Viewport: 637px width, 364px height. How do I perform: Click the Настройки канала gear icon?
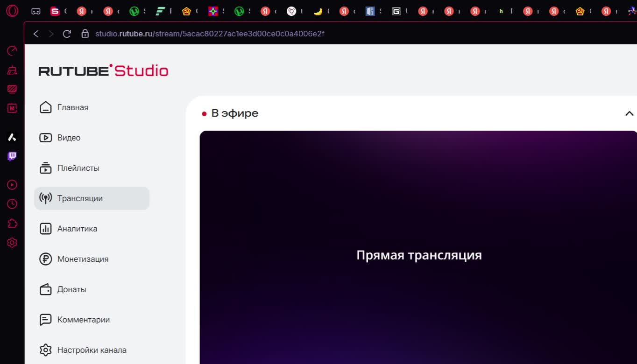(45, 350)
